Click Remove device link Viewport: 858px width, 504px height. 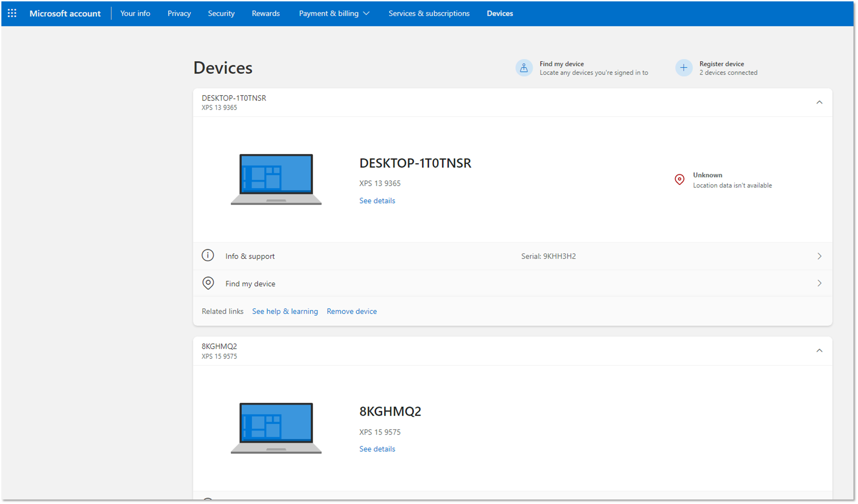351,311
